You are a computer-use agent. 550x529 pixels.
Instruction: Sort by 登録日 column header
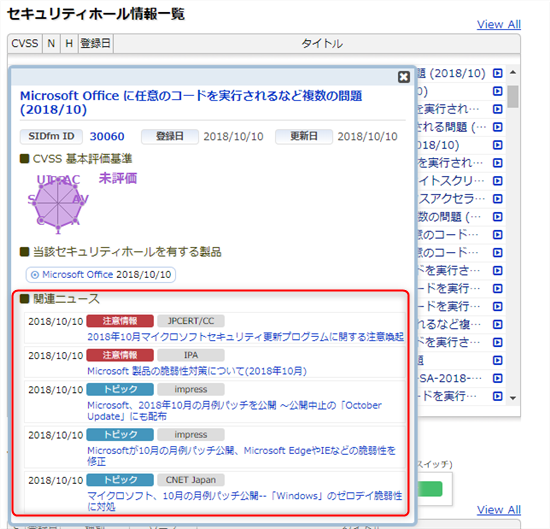(96, 43)
